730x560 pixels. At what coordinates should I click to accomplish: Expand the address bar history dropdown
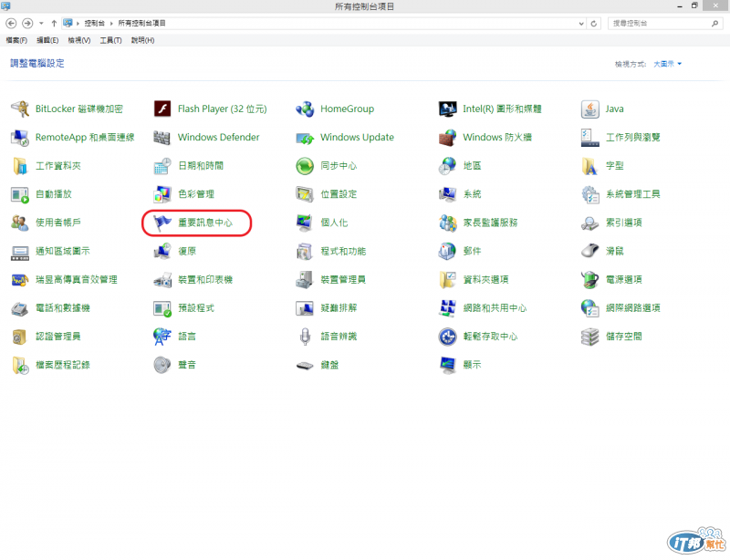(581, 24)
